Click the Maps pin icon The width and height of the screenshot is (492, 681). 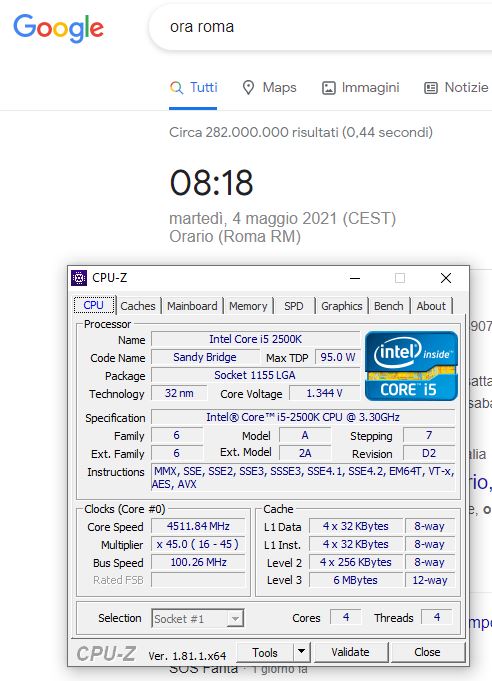pyautogui.click(x=248, y=87)
